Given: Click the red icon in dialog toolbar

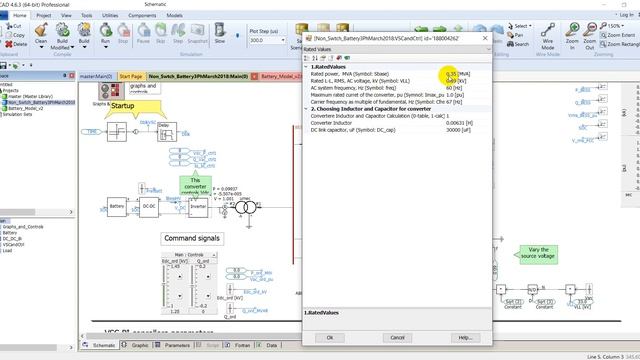Looking at the screenshot, I should [339, 58].
